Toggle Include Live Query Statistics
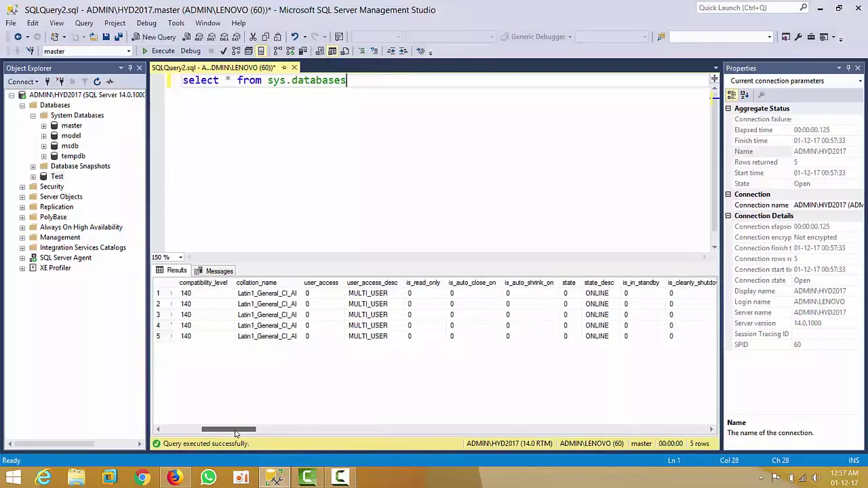 pos(290,51)
